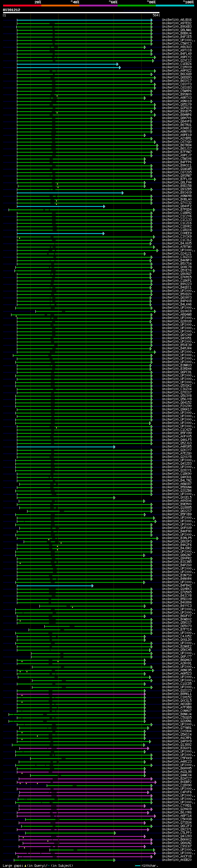Select label UniRef100_B6TMU1

coord(177,125)
